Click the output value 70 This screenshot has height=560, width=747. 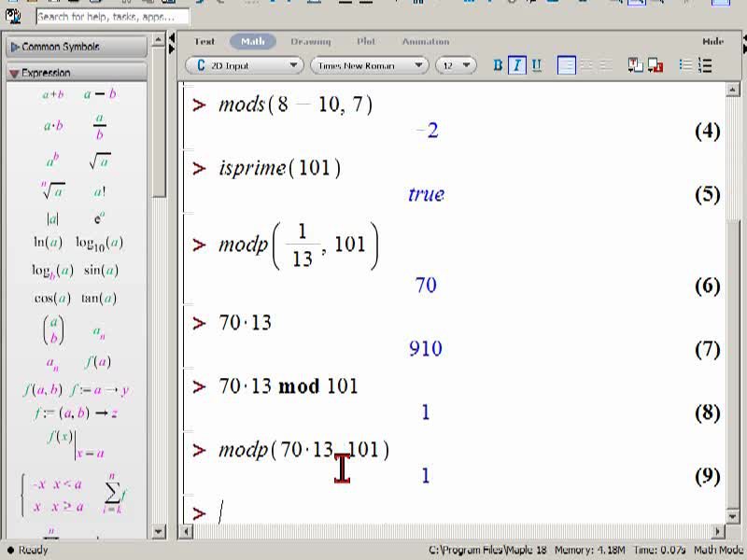pyautogui.click(x=426, y=286)
